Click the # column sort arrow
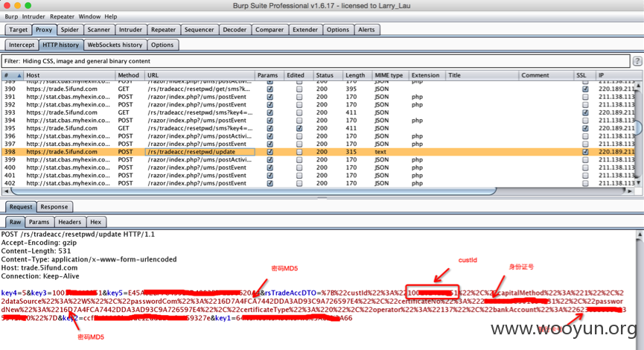 click(x=19, y=76)
